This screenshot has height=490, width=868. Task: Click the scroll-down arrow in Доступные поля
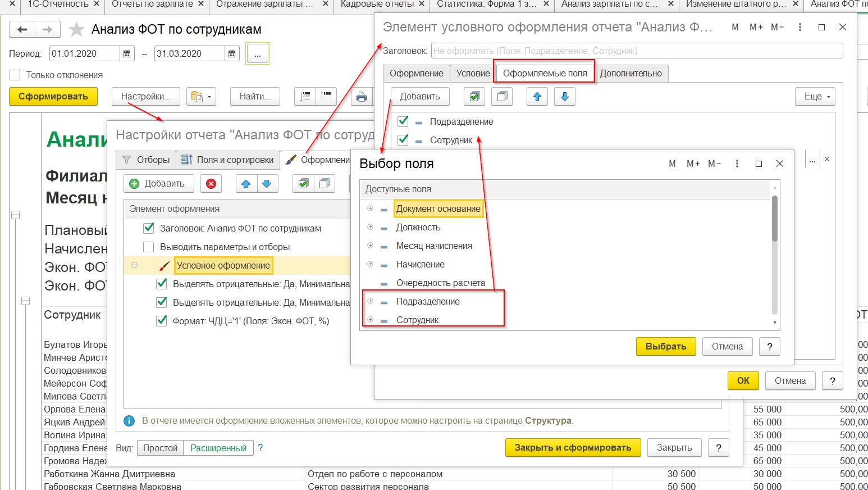pos(775,323)
